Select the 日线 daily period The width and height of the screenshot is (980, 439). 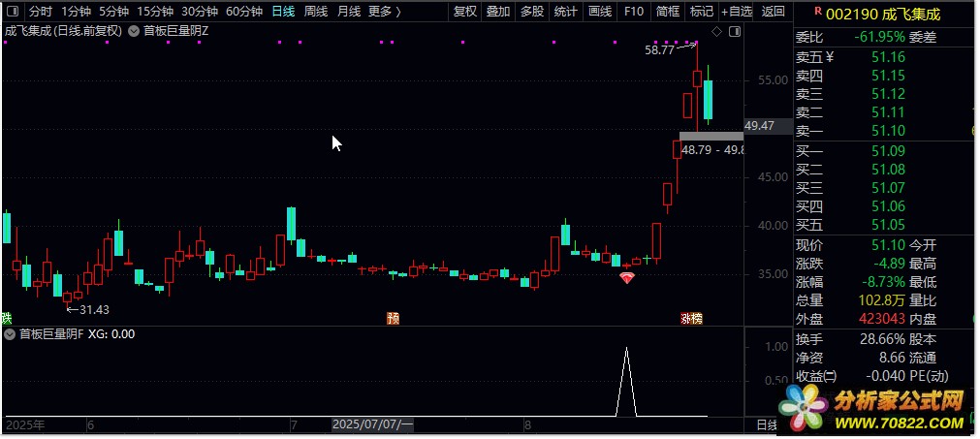(x=283, y=12)
